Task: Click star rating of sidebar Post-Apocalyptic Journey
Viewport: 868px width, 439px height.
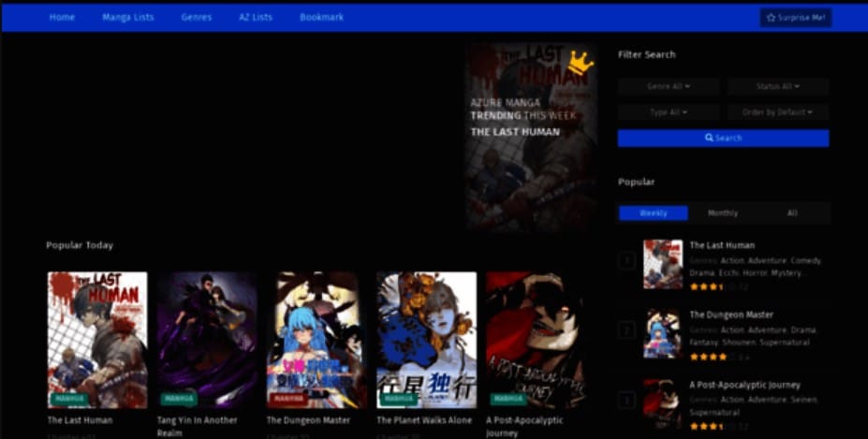Action: 714,426
